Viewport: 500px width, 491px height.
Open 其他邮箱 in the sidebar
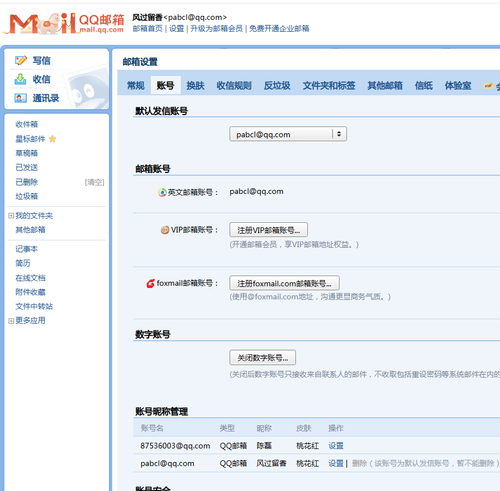click(x=30, y=230)
